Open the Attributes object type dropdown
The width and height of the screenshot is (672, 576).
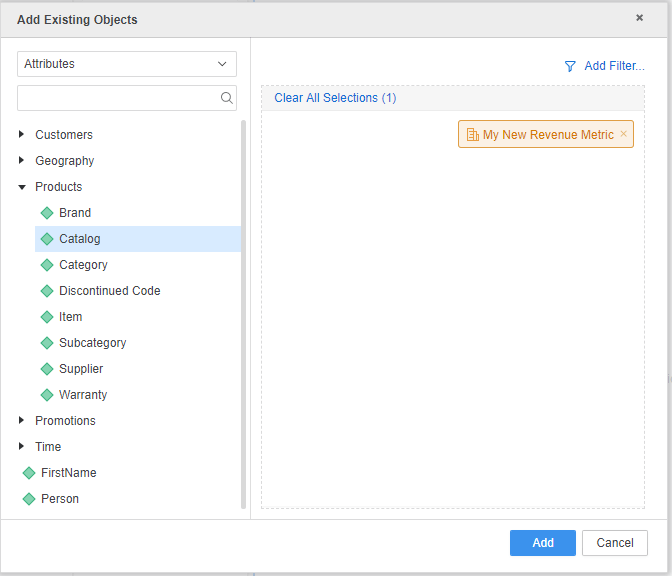(x=127, y=64)
